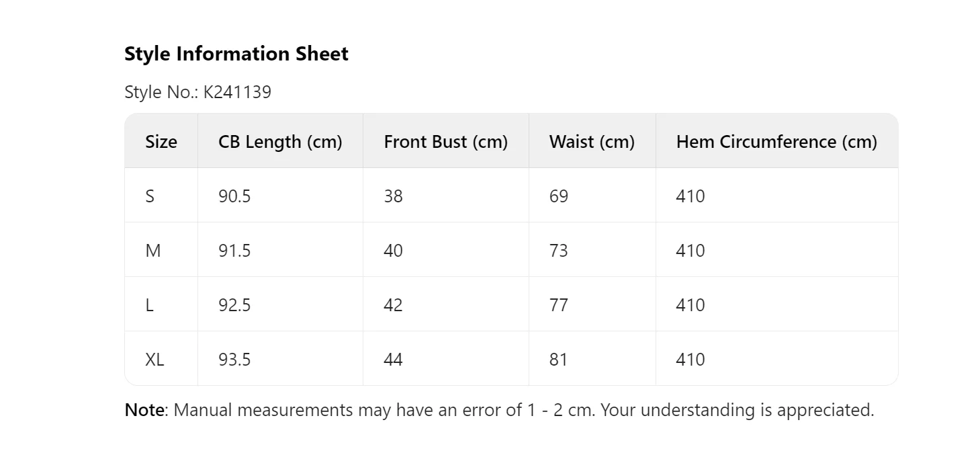The width and height of the screenshot is (980, 451).
Task: Click the bold Note label below table
Action: 144,410
